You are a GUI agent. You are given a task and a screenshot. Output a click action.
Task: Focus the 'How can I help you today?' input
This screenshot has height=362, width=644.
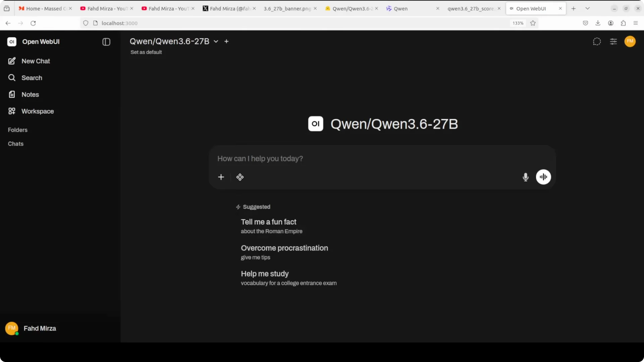pos(382,159)
